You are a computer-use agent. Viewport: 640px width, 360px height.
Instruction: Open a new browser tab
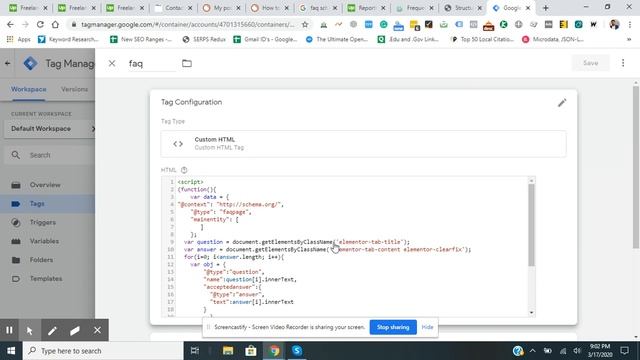point(545,8)
